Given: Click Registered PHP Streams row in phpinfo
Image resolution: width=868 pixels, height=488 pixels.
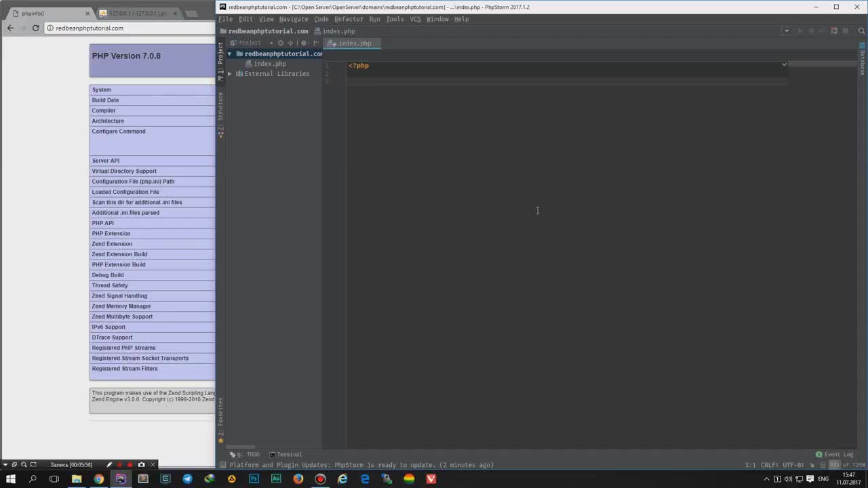Looking at the screenshot, I should click(152, 348).
